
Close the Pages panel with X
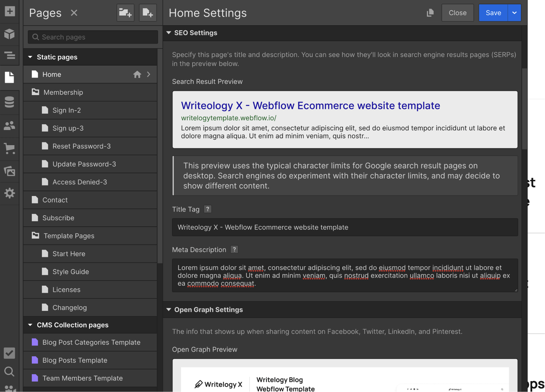(74, 13)
